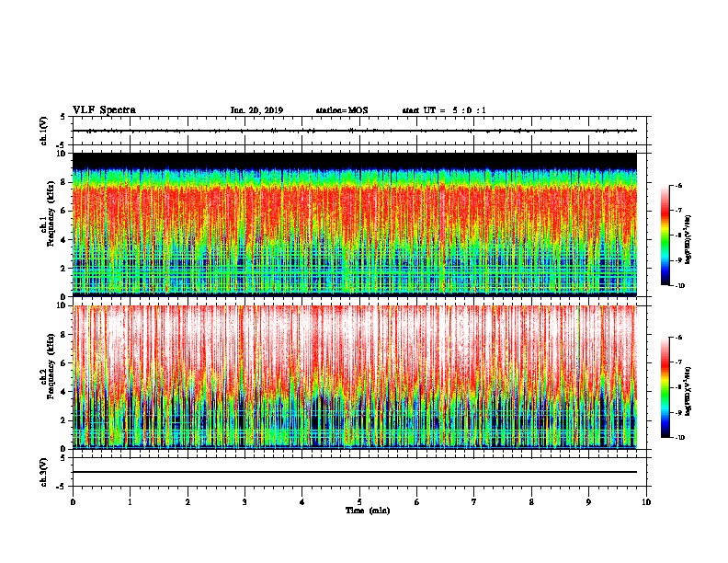Click the time axis tick label '8'
The image size is (728, 563).
(531, 501)
